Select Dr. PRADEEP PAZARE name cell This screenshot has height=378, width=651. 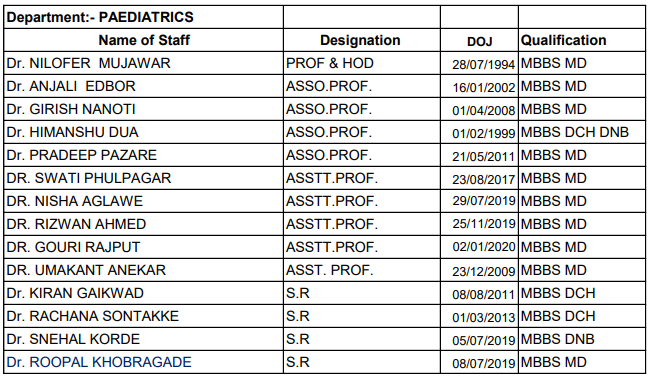click(144, 155)
